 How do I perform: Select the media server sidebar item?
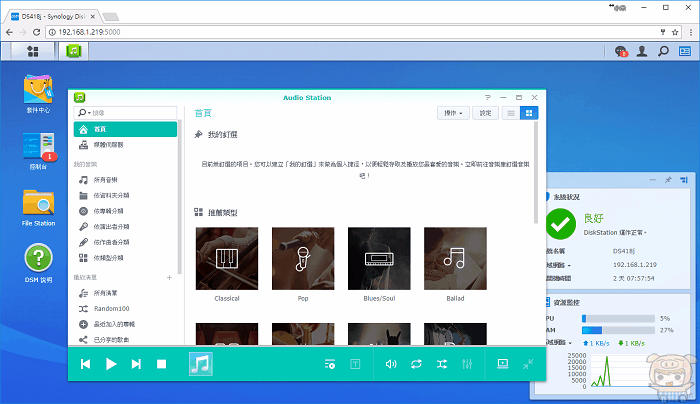coord(125,145)
